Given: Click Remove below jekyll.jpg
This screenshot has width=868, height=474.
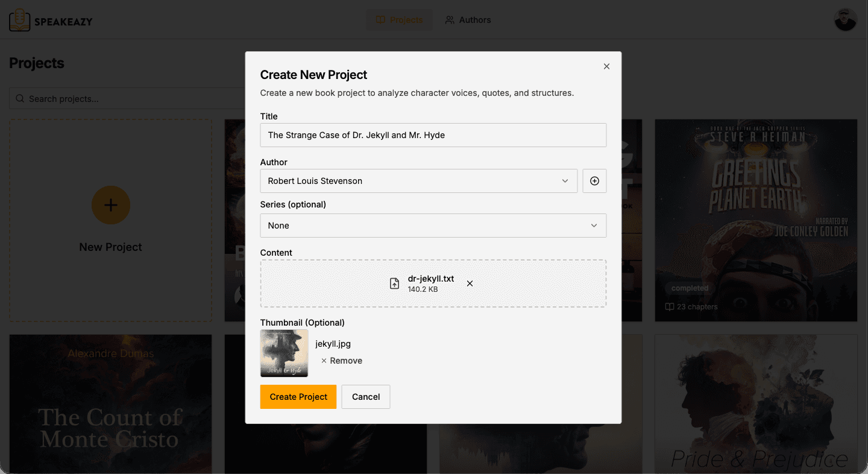Looking at the screenshot, I should click(341, 360).
